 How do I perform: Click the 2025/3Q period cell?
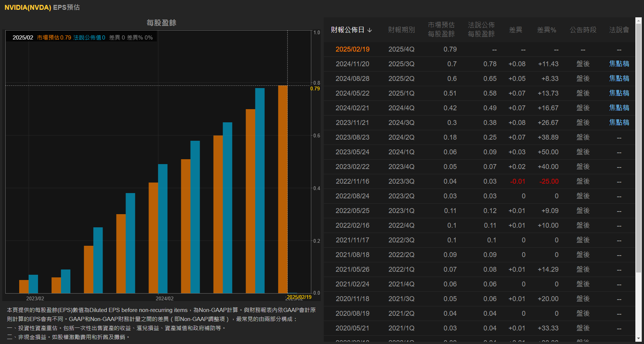(401, 64)
